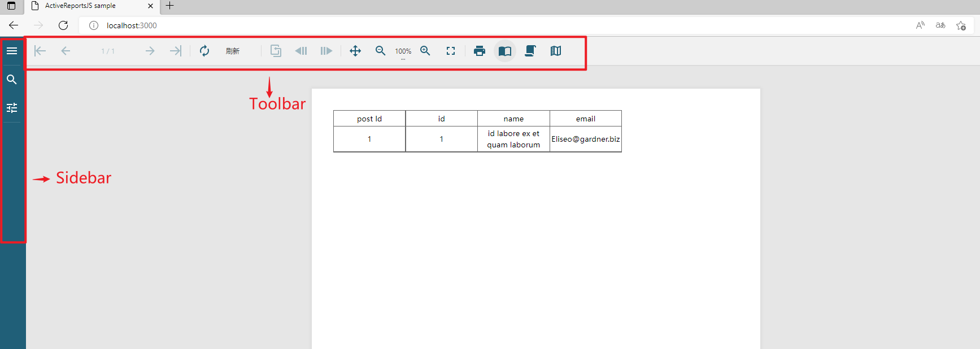Switch to continuous page view mode

530,51
